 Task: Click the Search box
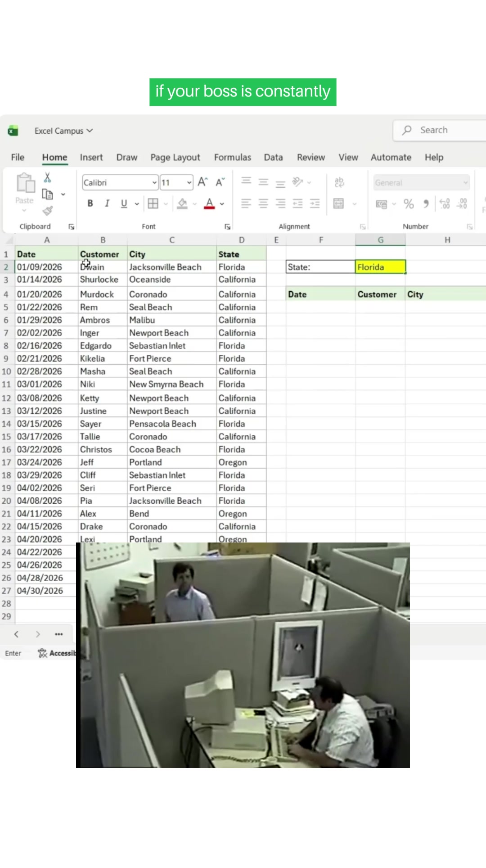[440, 130]
